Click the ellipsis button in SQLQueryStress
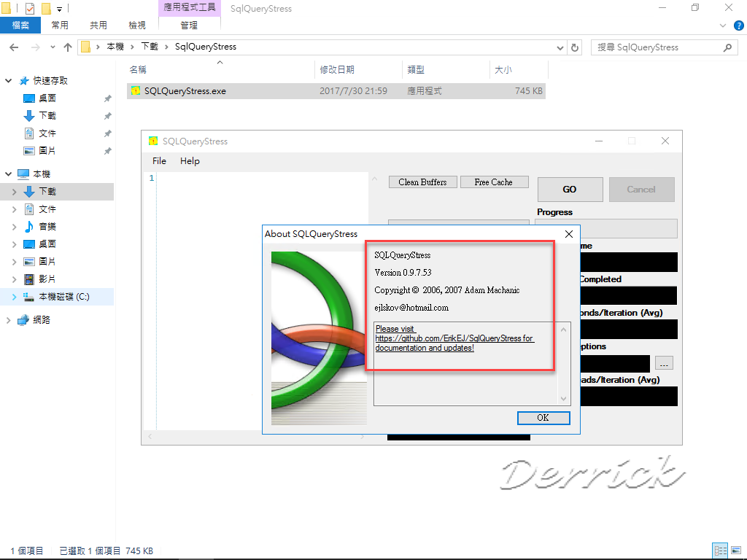Screen dimensions: 747x560 pos(664,363)
